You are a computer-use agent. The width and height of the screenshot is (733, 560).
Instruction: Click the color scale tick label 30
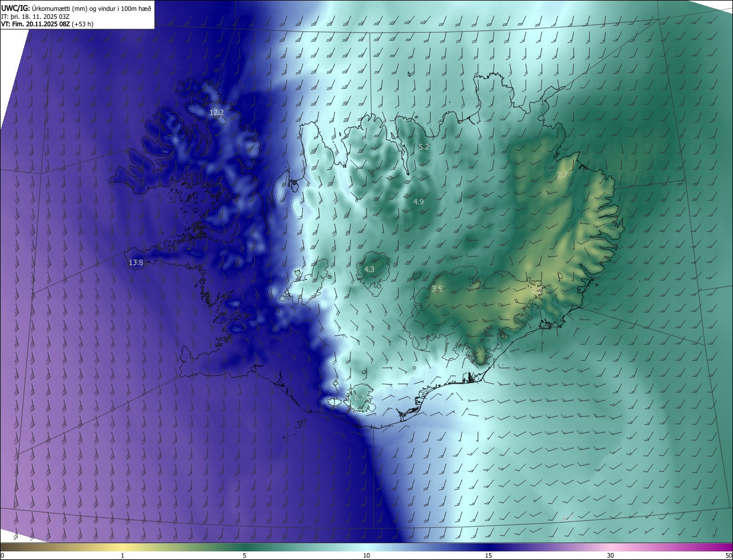point(610,555)
